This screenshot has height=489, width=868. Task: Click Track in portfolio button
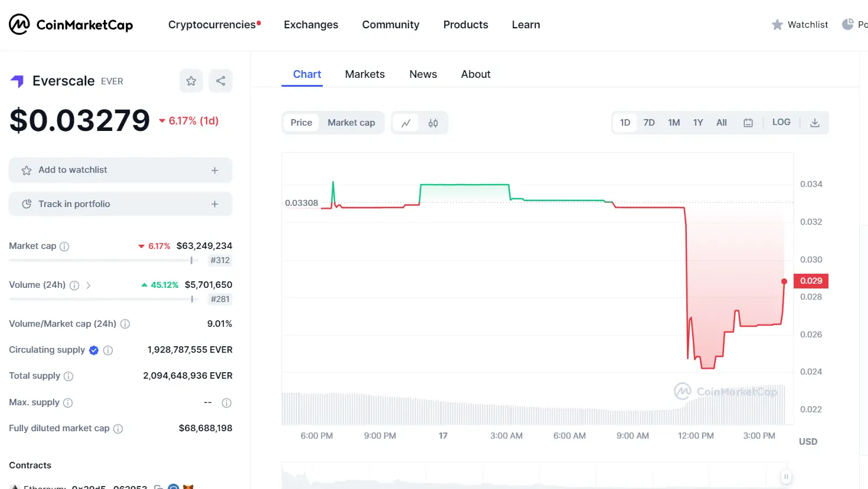120,204
